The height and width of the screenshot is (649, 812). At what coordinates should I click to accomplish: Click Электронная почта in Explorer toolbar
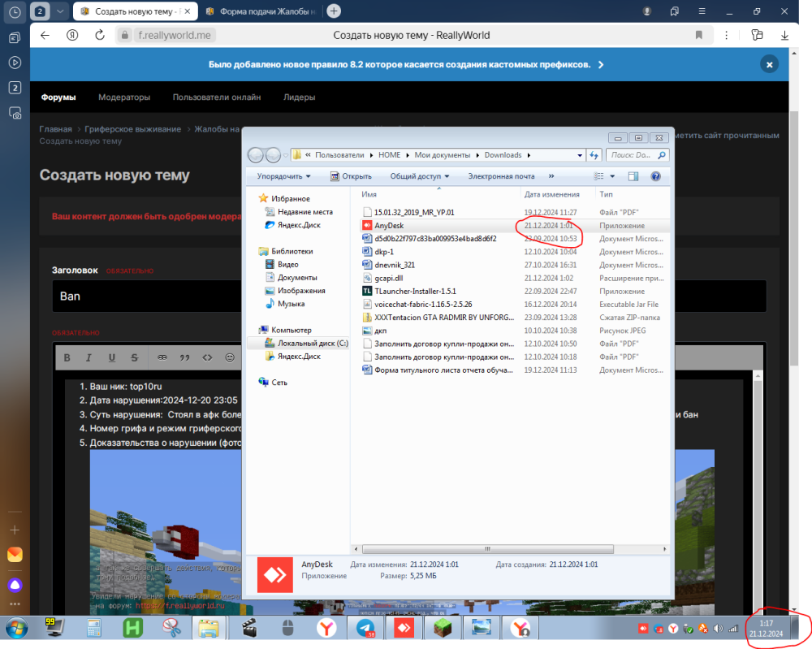click(501, 176)
